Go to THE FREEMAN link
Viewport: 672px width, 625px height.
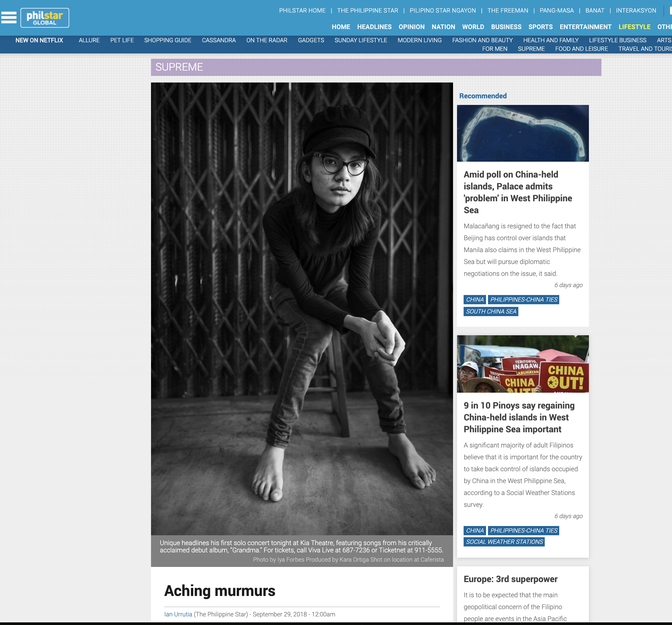507,11
